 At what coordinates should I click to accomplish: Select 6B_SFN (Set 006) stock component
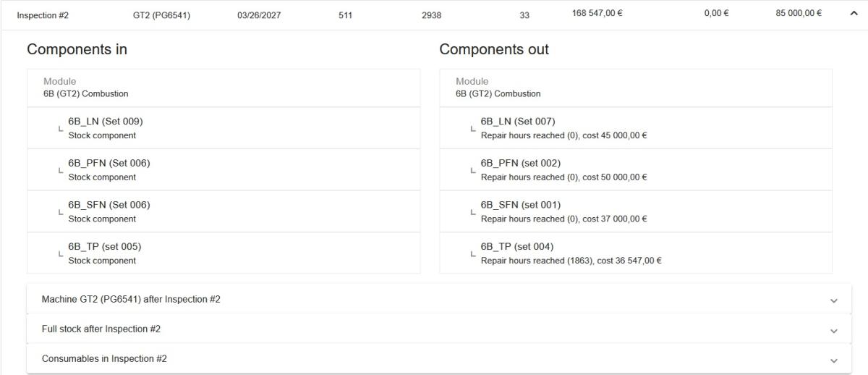click(109, 211)
